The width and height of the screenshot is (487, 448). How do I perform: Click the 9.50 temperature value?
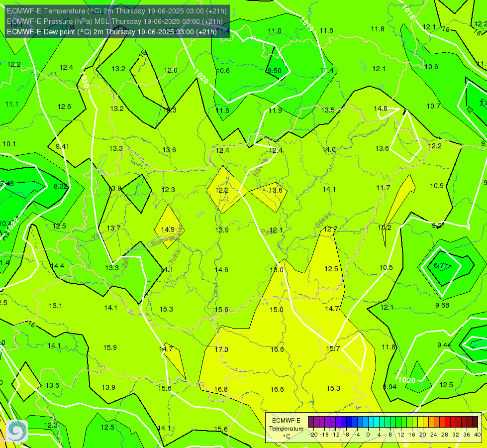click(x=275, y=71)
